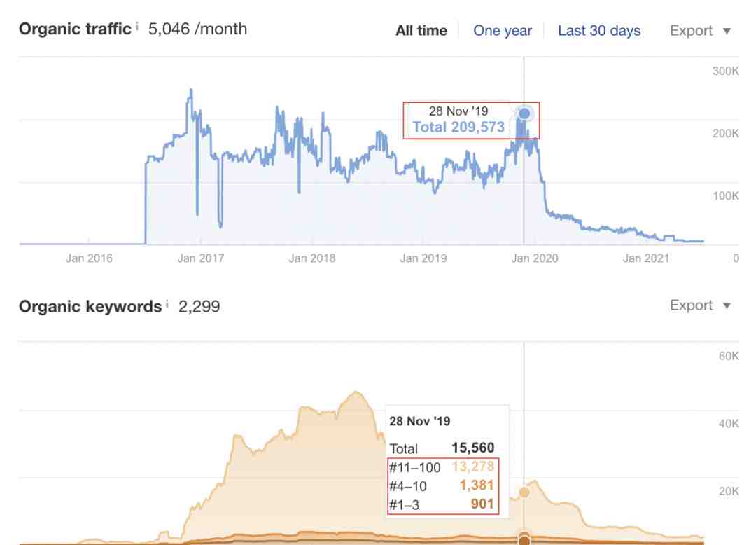Click Jan 2017 on traffic chart axis
The width and height of the screenshot is (756, 545).
pyautogui.click(x=201, y=258)
